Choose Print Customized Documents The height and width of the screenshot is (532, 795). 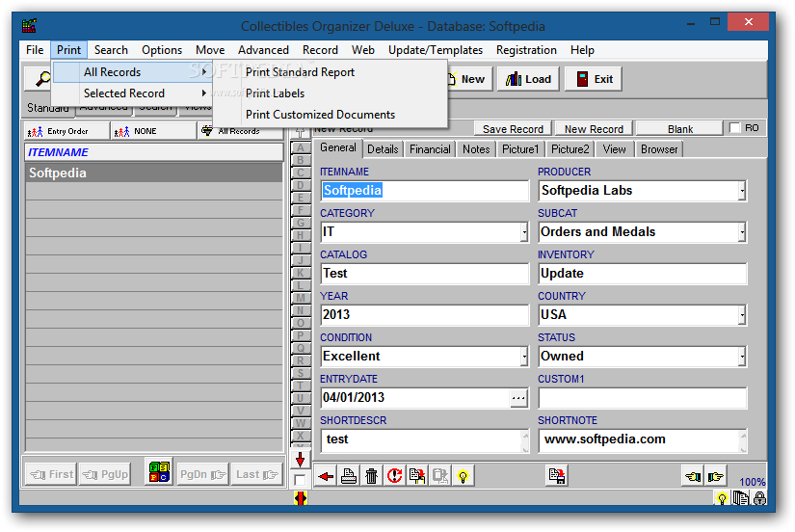pos(320,115)
